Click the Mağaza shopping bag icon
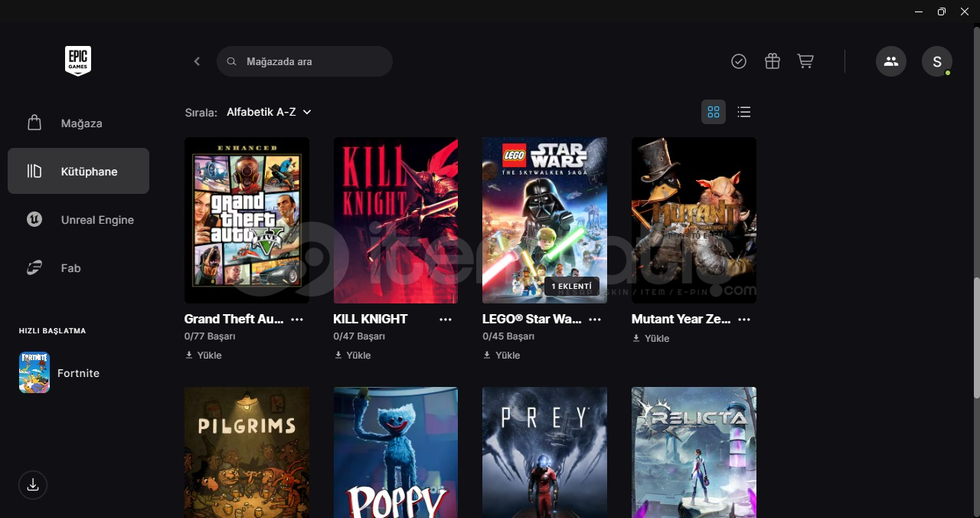 (34, 123)
